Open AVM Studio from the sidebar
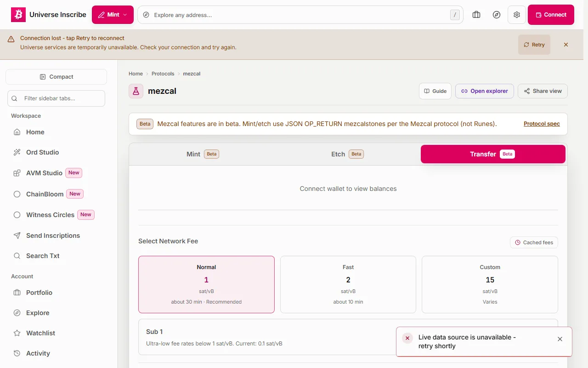The width and height of the screenshot is (588, 368). [x=56, y=173]
